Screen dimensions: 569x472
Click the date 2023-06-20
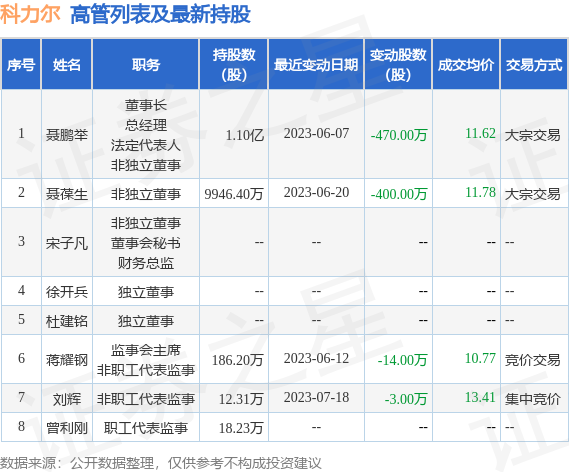coord(316,192)
